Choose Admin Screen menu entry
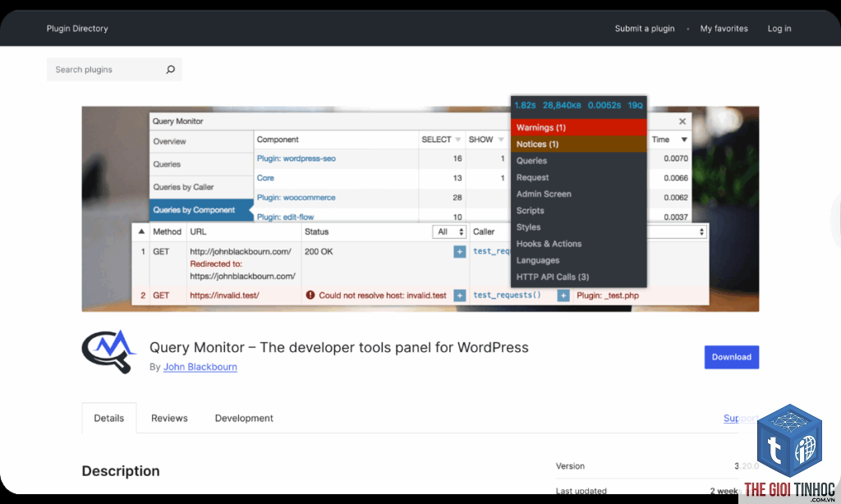This screenshot has width=841, height=504. coord(579,194)
